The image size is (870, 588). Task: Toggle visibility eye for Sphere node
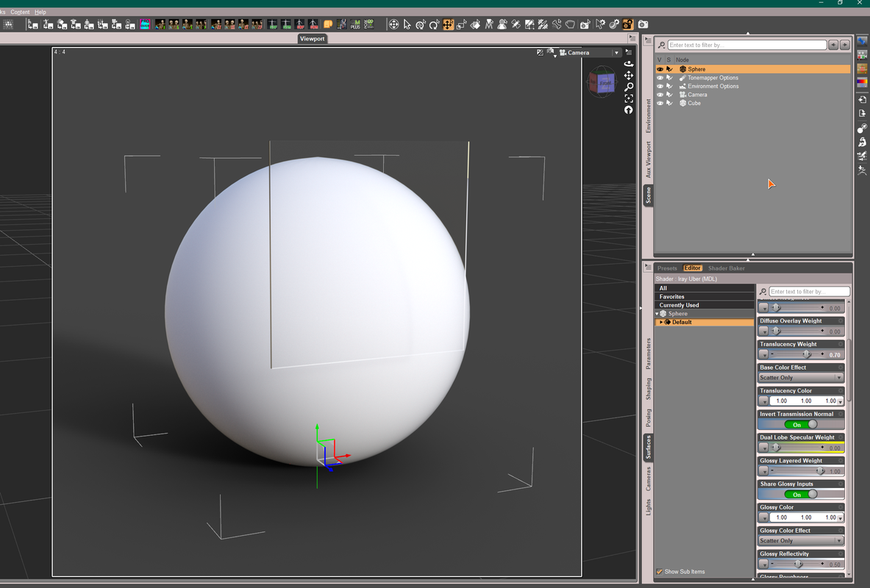(x=660, y=69)
